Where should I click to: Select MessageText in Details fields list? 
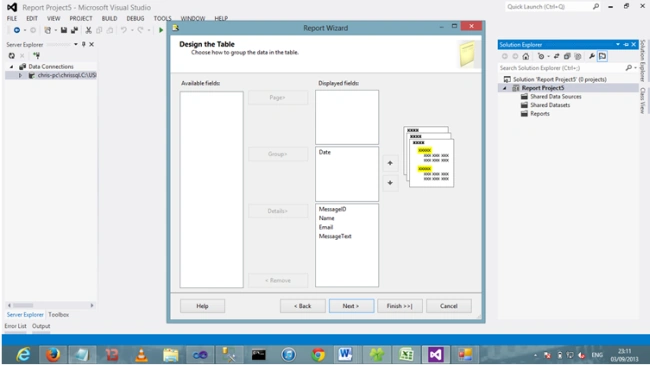(335, 236)
